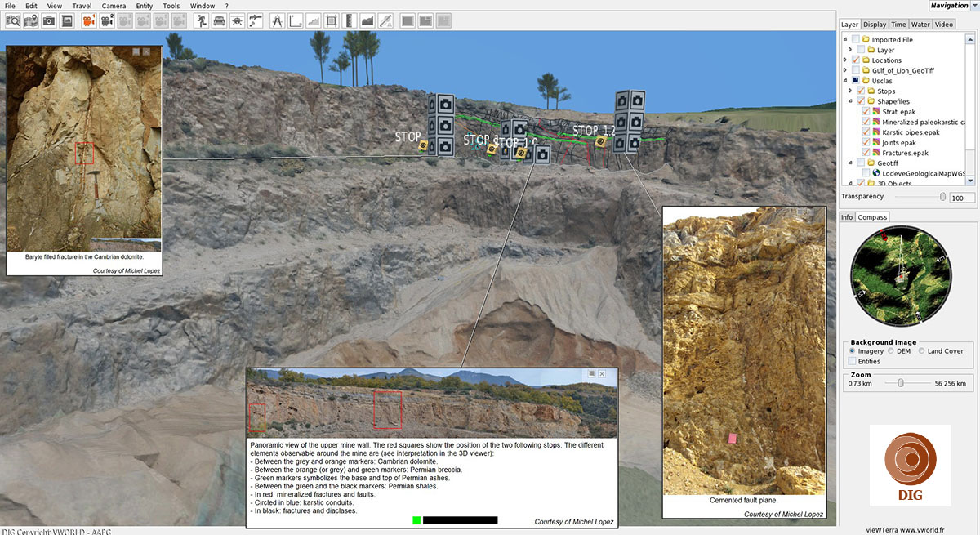Click the snapshot camera toolbar icon
The width and height of the screenshot is (980, 535).
tap(49, 20)
